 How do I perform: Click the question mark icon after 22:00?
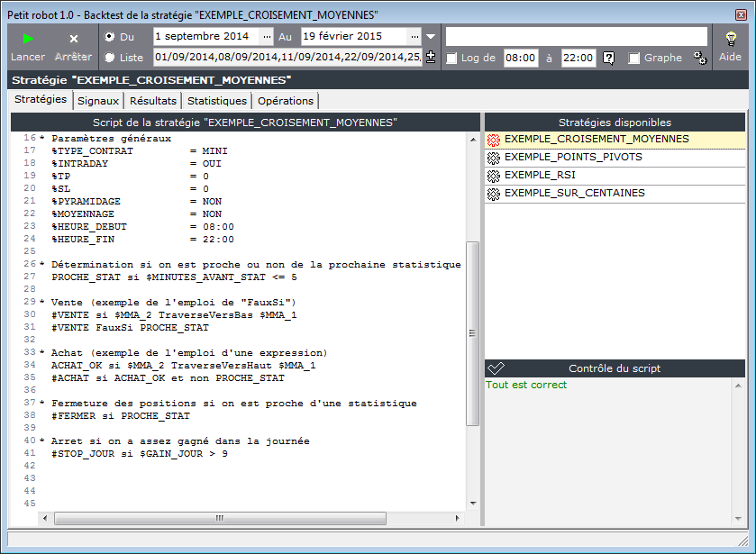pos(609,58)
